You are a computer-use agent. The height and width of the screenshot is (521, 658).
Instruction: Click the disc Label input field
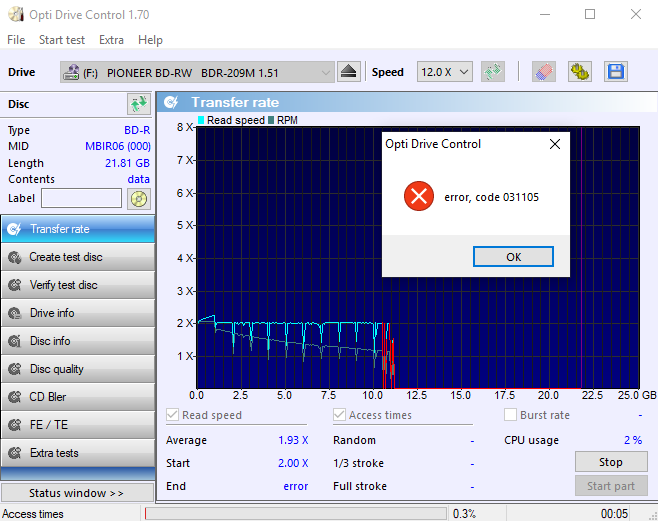coord(81,198)
